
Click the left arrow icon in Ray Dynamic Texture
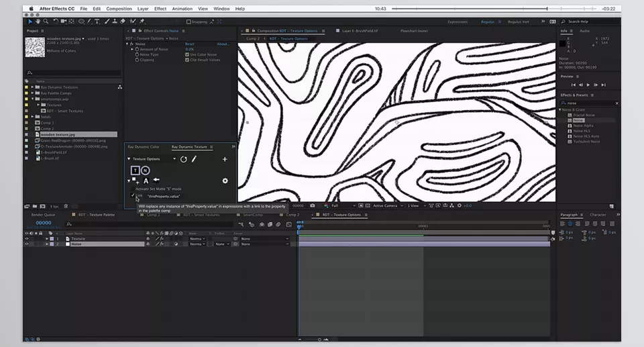click(x=156, y=180)
